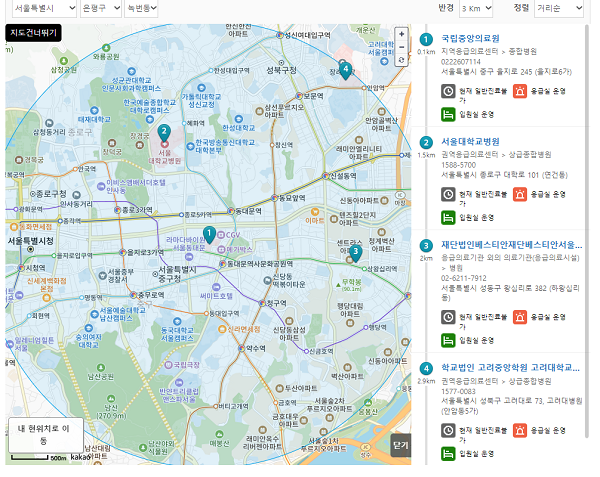
Task: Click address 서울특별시 종로구 대학로 101
Action: coord(504,175)
